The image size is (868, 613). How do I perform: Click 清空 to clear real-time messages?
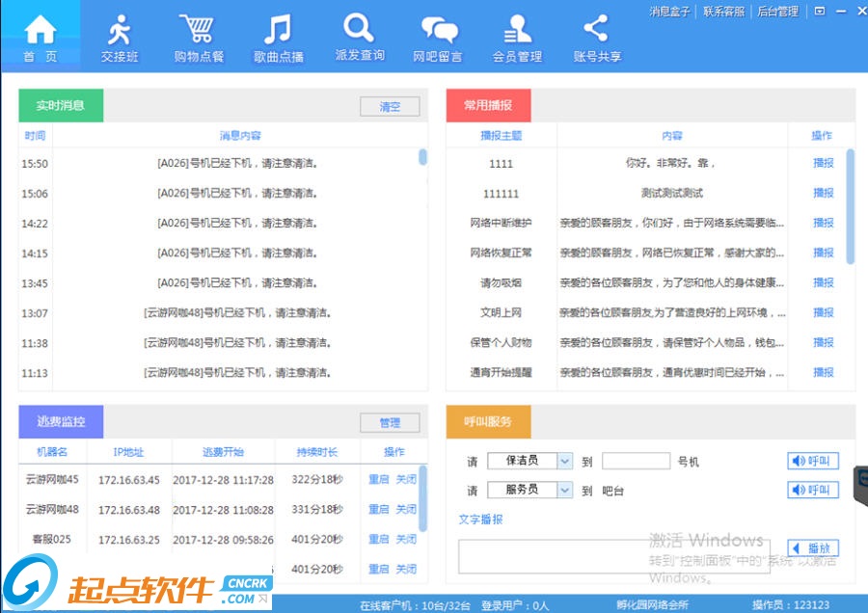(390, 107)
